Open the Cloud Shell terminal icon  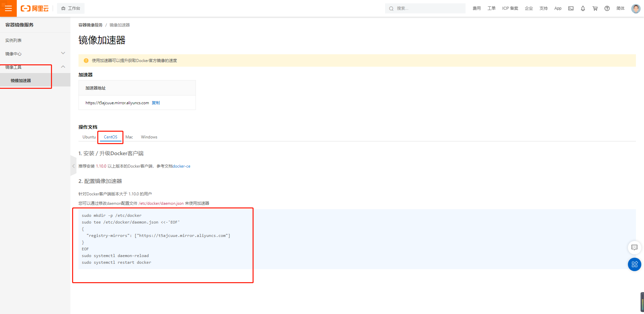(x=571, y=8)
